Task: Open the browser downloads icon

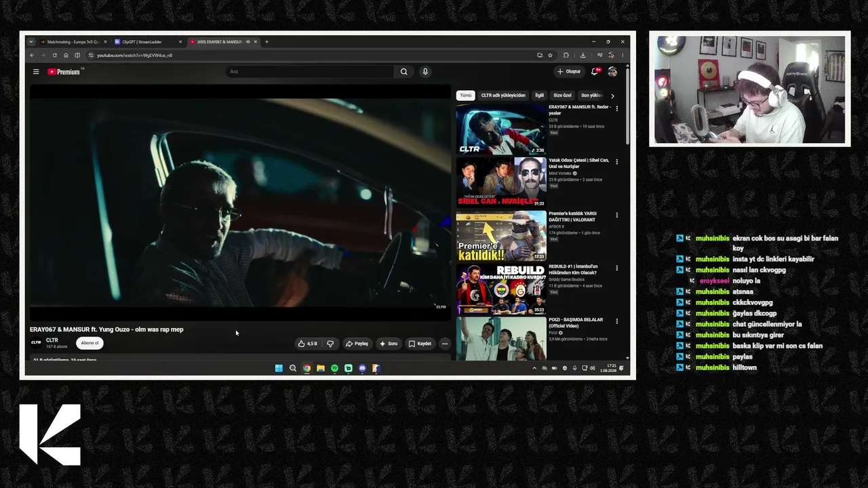Action: point(583,56)
